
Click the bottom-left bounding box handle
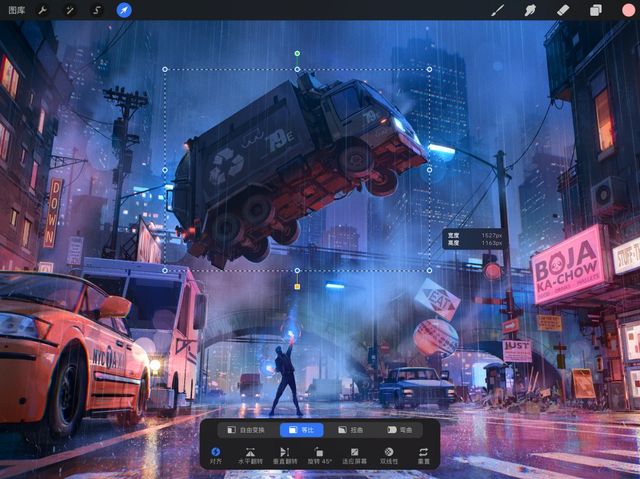tap(165, 270)
